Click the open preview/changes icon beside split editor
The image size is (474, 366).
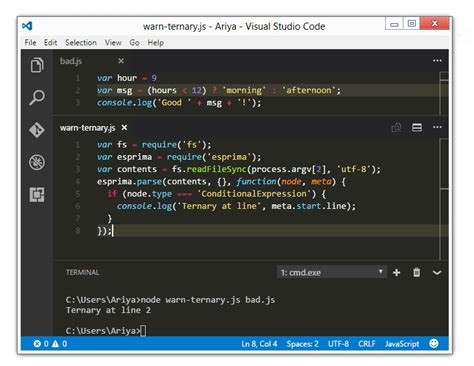click(396, 127)
